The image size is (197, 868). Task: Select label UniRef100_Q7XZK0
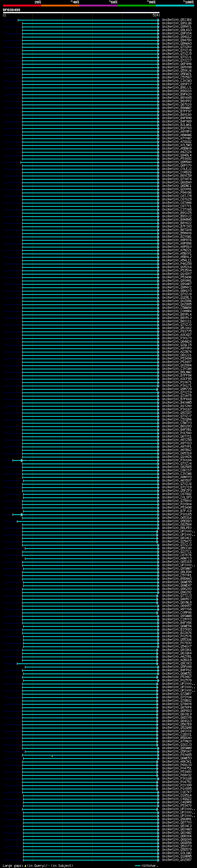pyautogui.click(x=177, y=47)
